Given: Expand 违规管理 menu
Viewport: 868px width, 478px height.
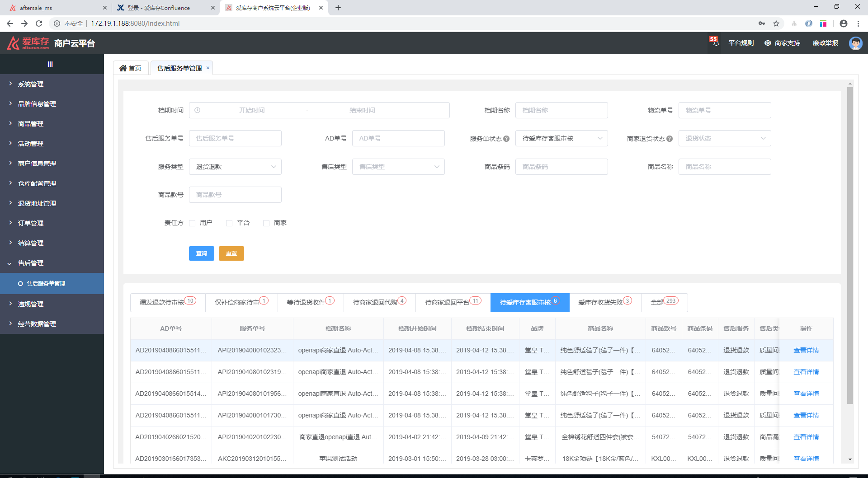Looking at the screenshot, I should tap(52, 304).
